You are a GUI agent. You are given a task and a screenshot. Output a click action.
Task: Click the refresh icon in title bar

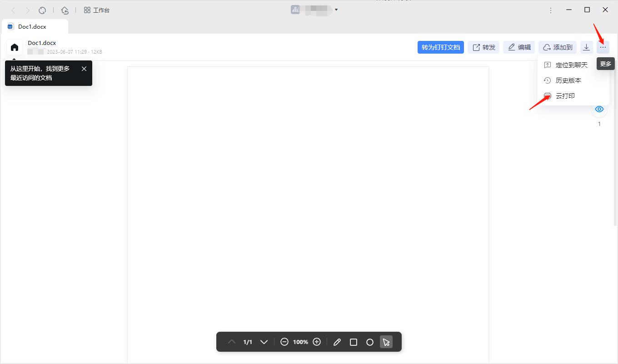42,10
